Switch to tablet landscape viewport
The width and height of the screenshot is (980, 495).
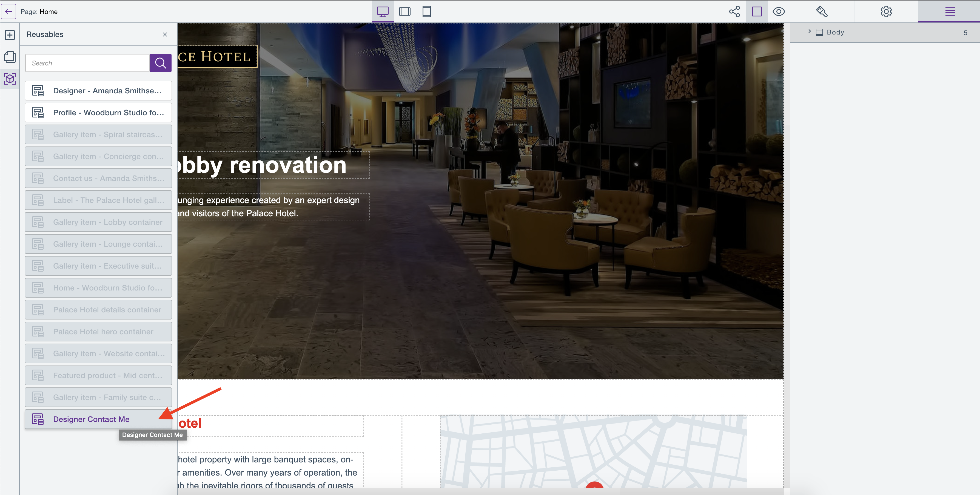(x=404, y=11)
